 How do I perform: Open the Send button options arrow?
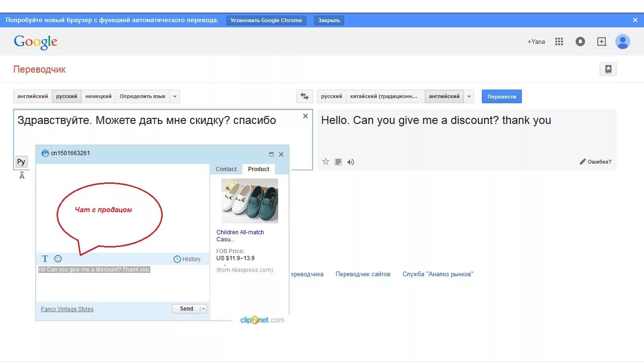pyautogui.click(x=203, y=309)
